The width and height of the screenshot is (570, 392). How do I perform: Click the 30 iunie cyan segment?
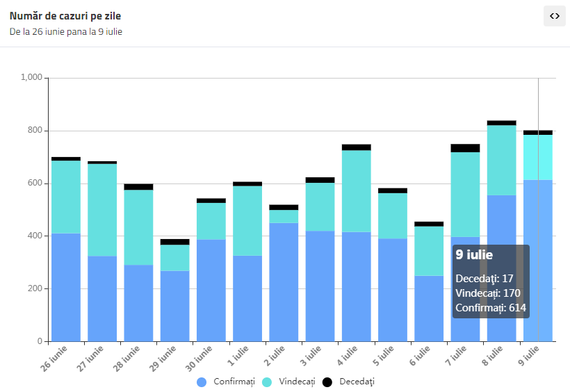tap(211, 221)
